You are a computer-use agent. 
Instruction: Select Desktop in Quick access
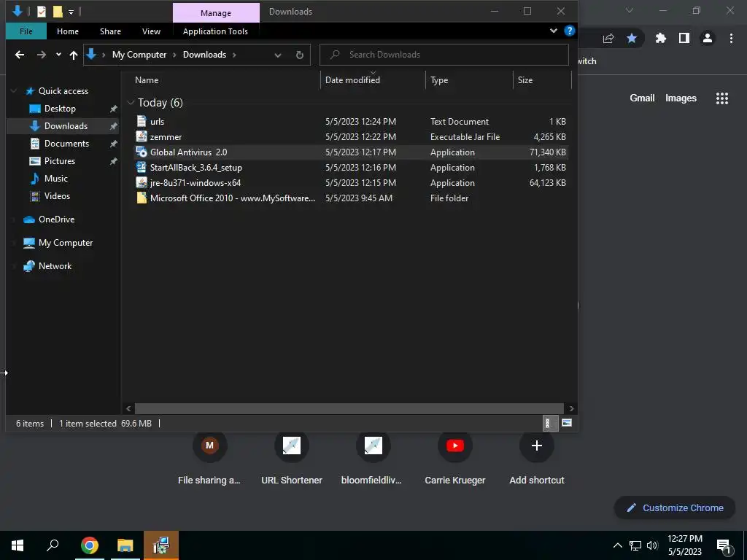(60, 109)
